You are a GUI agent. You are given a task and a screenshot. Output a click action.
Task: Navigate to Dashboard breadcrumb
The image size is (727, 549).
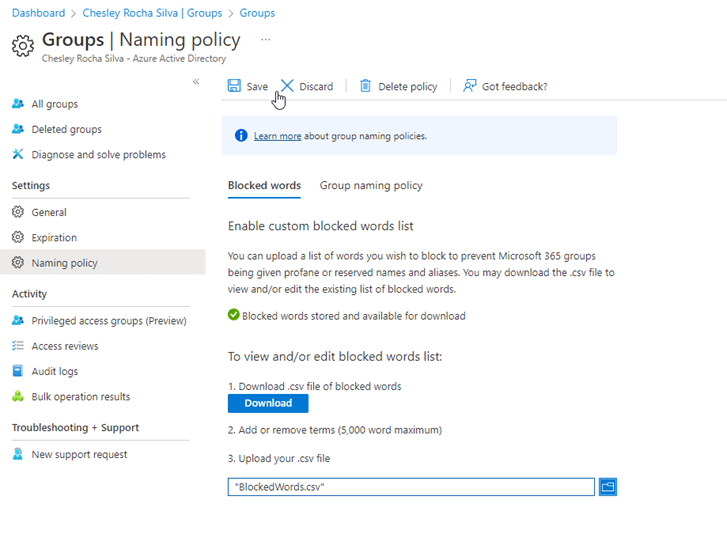39,13
